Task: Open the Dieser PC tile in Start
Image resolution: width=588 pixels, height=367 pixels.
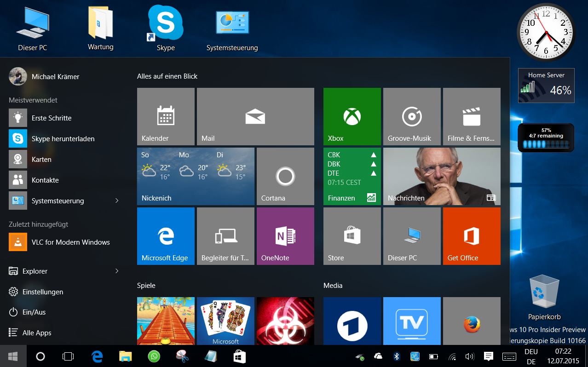Action: pos(412,236)
